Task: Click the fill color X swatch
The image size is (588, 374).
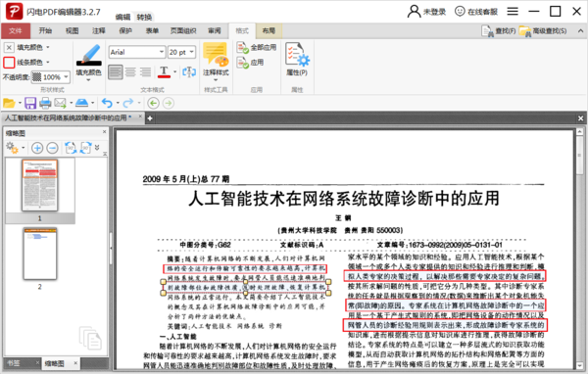Action: point(9,47)
